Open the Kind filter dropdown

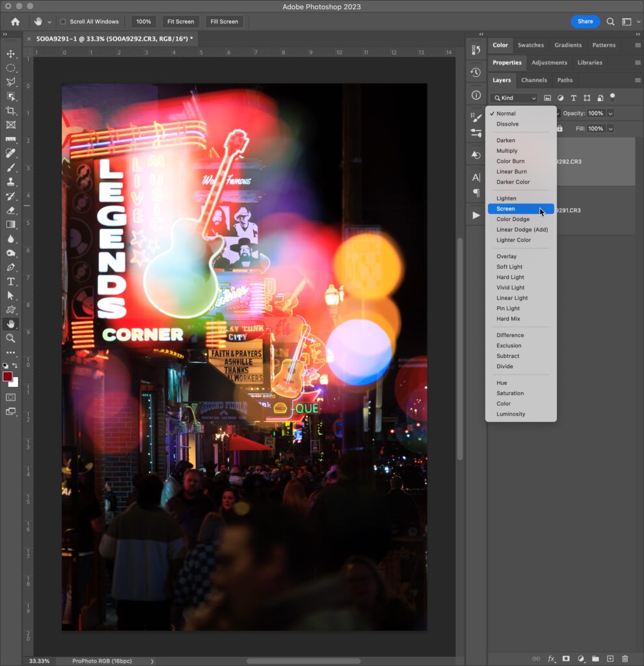(x=514, y=98)
